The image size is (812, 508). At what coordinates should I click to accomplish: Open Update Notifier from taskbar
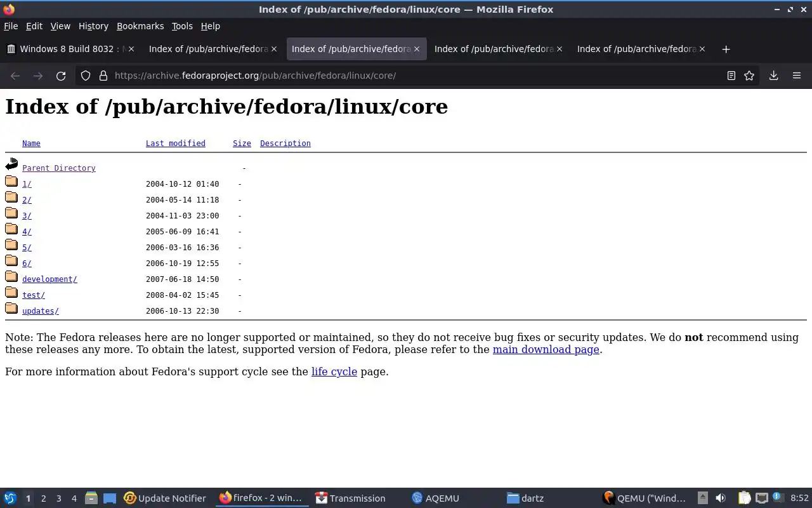tap(165, 498)
